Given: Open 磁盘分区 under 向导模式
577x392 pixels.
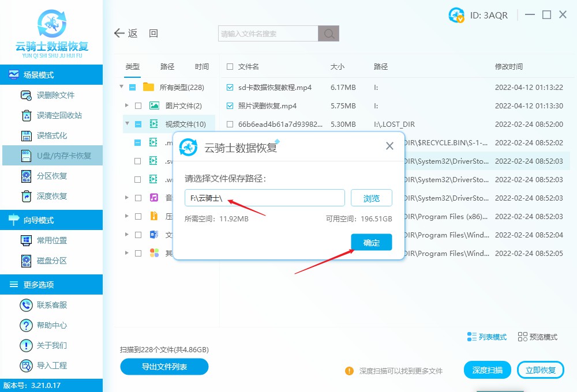Looking at the screenshot, I should 52,261.
